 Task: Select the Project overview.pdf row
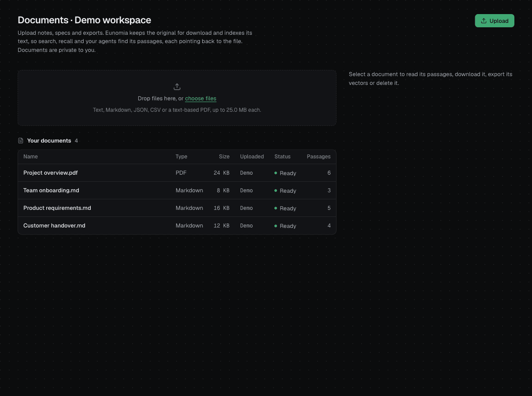pyautogui.click(x=177, y=173)
